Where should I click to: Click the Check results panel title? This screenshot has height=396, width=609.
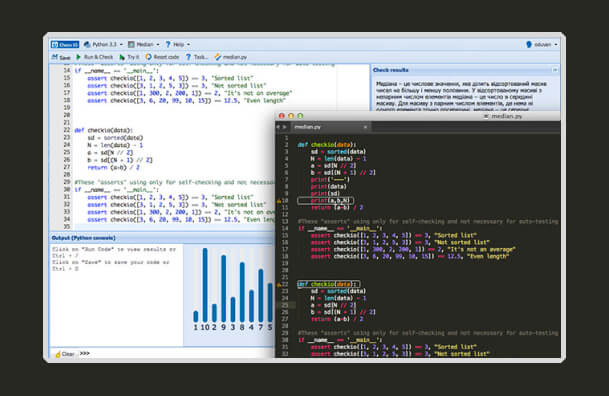click(x=390, y=70)
